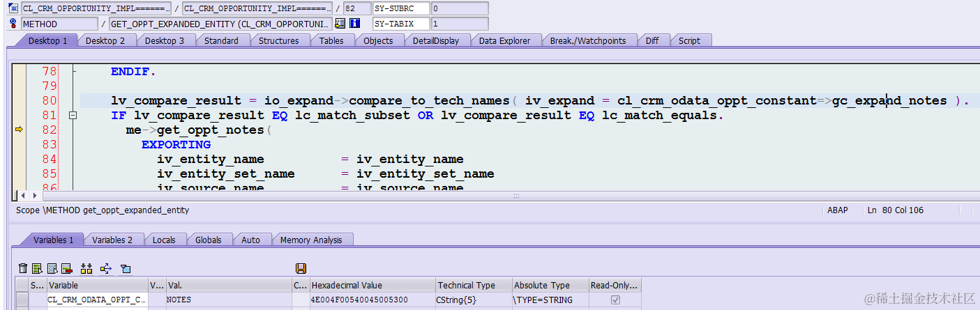Select the Memory Analysis tab

[311, 240]
